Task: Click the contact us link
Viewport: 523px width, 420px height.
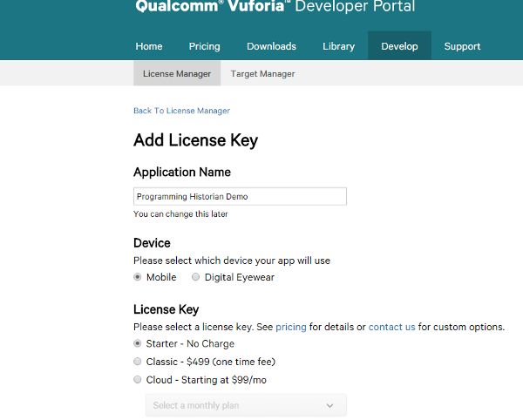Action: (391, 327)
